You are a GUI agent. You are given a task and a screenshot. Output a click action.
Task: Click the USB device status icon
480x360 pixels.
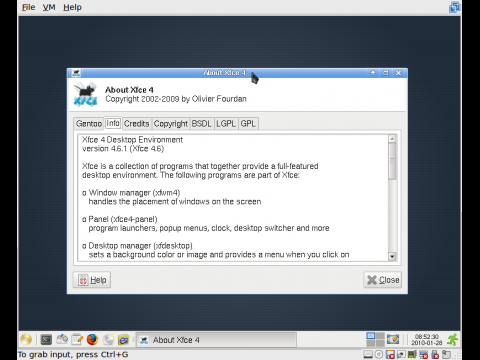[x=435, y=354]
